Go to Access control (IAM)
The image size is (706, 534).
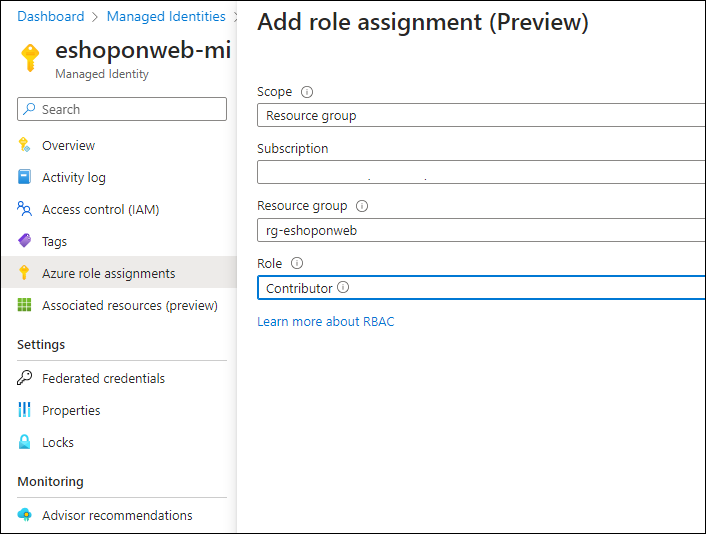coord(119,209)
